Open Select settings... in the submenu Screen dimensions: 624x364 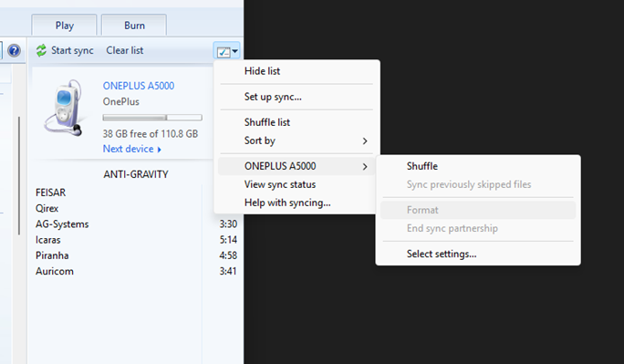pyautogui.click(x=478, y=254)
